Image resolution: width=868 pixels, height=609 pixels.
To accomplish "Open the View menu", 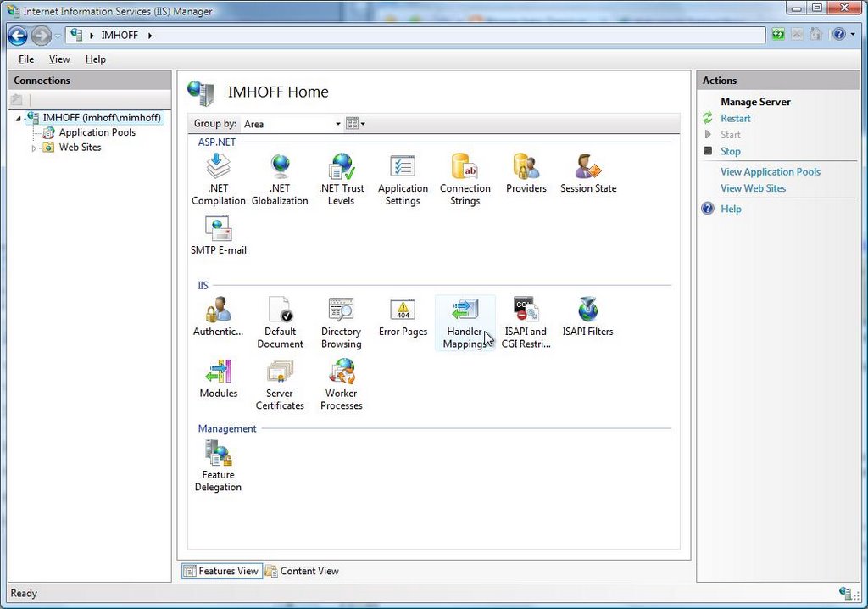I will click(59, 59).
